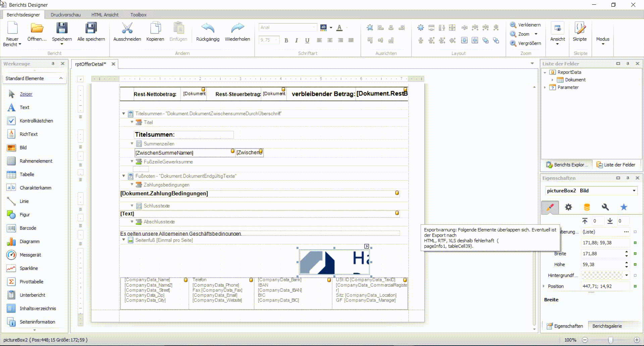Select the Diagramm chart tool
Screen dimensions: 644x346
click(x=29, y=241)
